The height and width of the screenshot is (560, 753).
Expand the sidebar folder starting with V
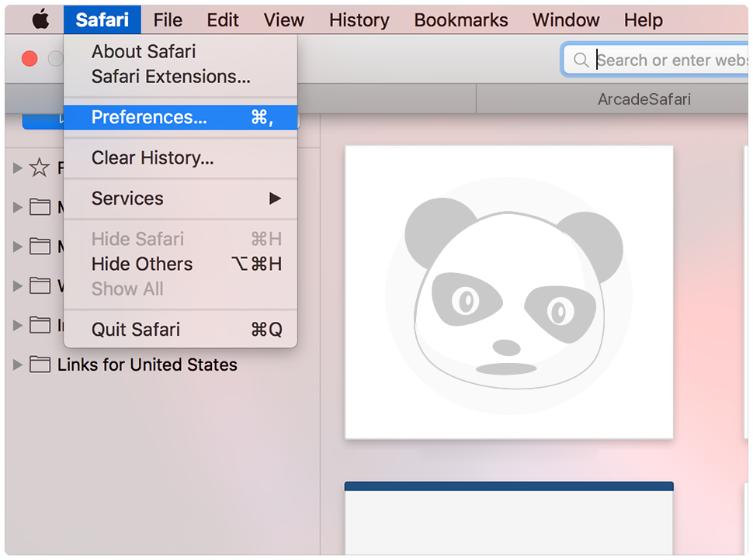tap(17, 285)
